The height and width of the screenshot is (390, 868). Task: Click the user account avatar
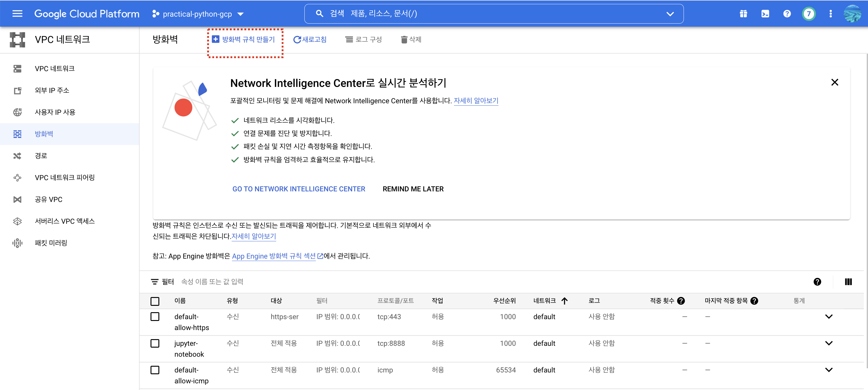pyautogui.click(x=852, y=14)
